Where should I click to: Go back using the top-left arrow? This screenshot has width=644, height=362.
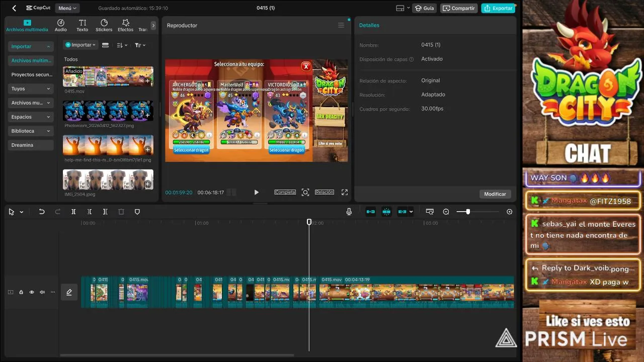click(x=14, y=8)
